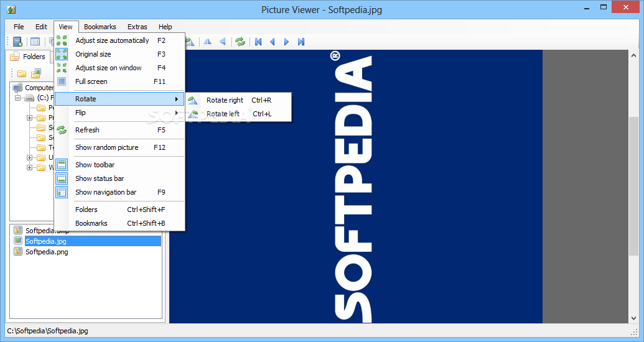Click the Refresh icon in View menu
Screen dimensions: 644x342
pyautogui.click(x=62, y=130)
